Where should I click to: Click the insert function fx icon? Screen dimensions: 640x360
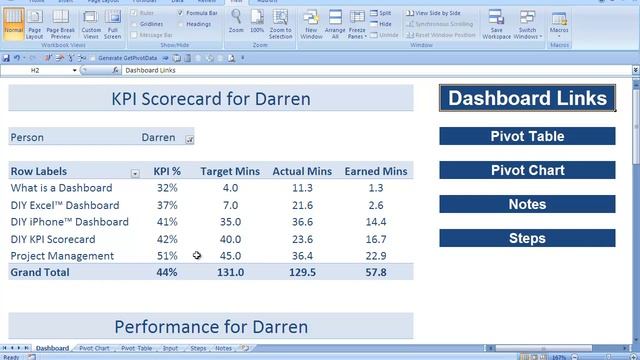116,70
